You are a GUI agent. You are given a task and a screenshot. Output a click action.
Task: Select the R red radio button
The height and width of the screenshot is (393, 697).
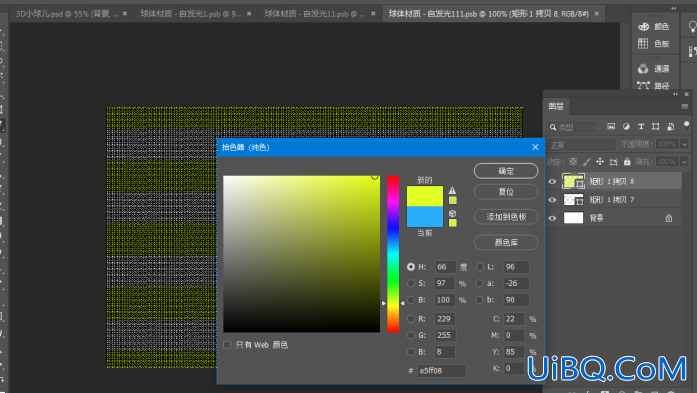tap(411, 319)
